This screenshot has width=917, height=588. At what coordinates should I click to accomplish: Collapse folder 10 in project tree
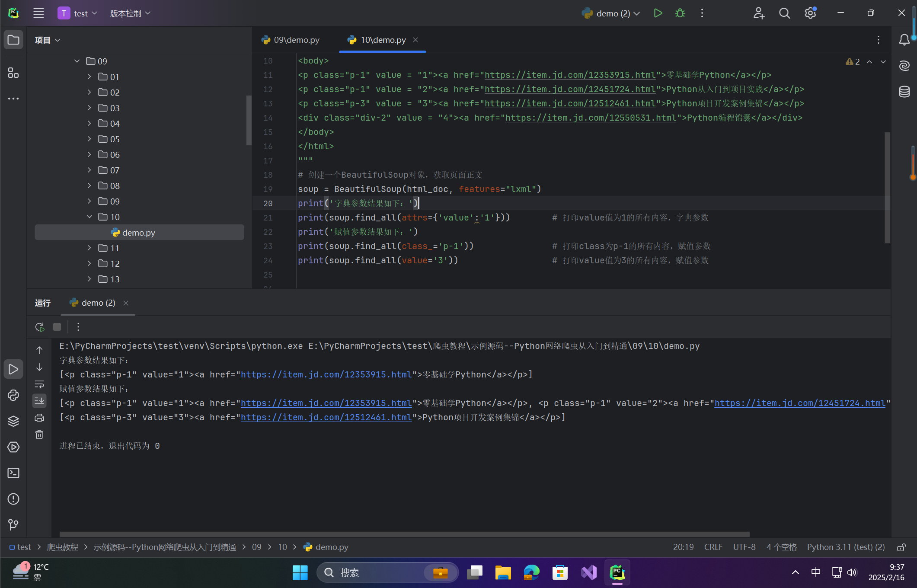click(x=89, y=217)
